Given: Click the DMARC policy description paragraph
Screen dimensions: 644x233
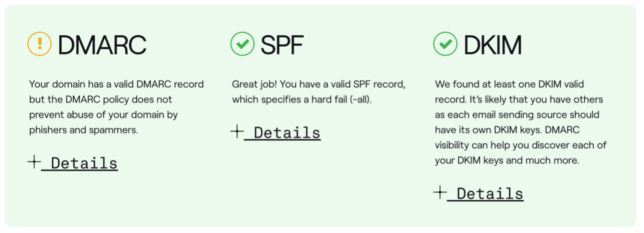Looking at the screenshot, I should pos(116,107).
